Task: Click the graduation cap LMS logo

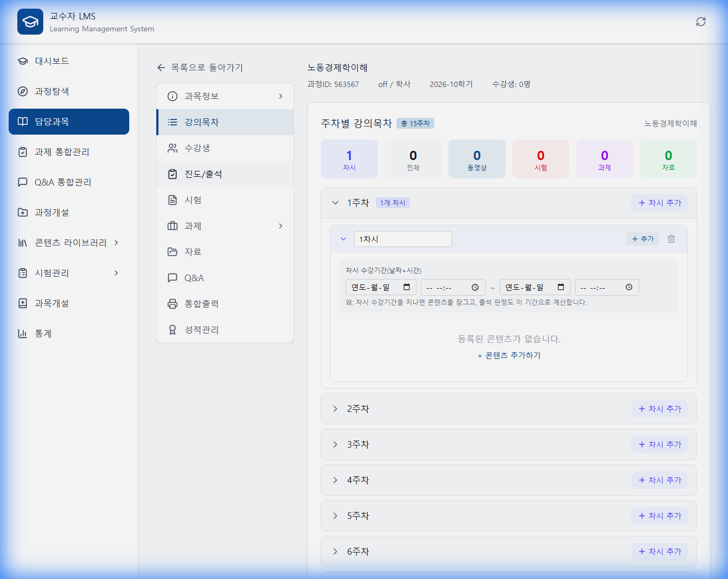Action: coord(30,22)
